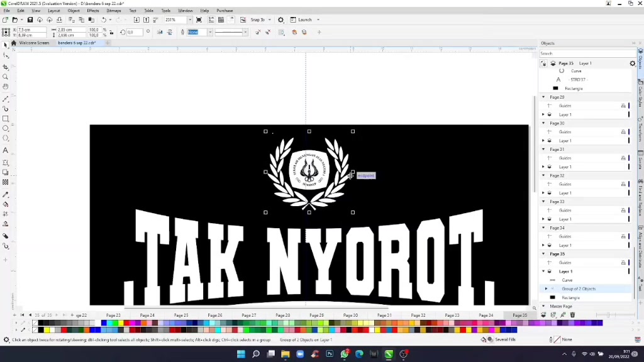Toggle the Snap To off button
Image resolution: width=644 pixels, height=362 pixels.
243,19
